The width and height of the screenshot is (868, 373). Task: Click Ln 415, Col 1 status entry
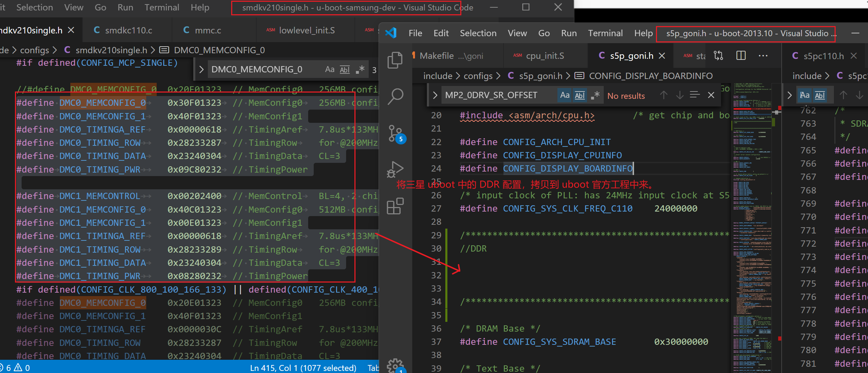(x=303, y=368)
